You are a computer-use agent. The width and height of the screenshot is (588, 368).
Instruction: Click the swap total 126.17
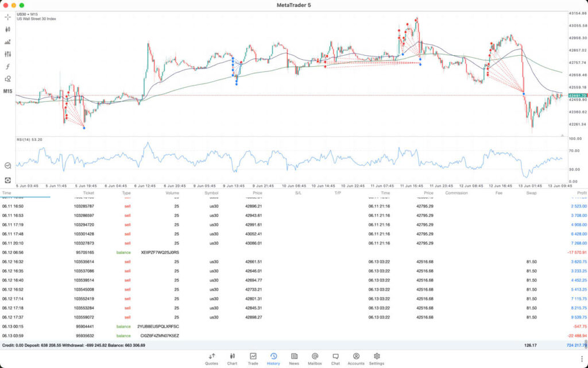530,345
